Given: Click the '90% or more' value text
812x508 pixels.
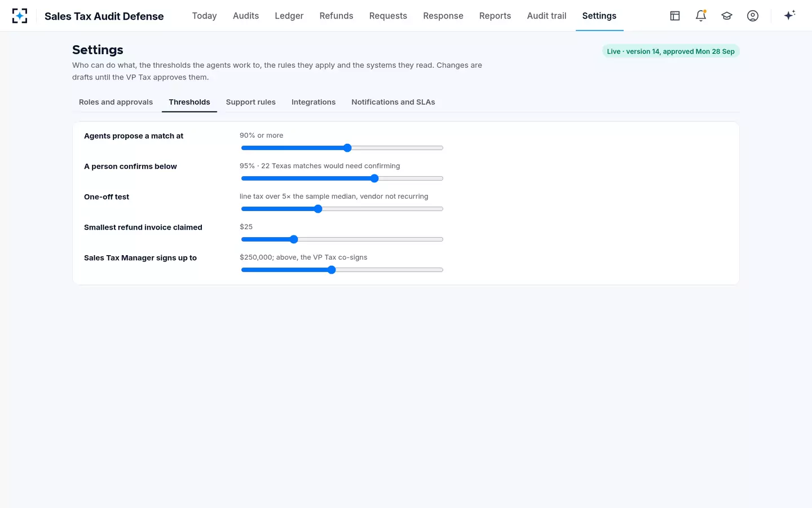Looking at the screenshot, I should pos(262,135).
